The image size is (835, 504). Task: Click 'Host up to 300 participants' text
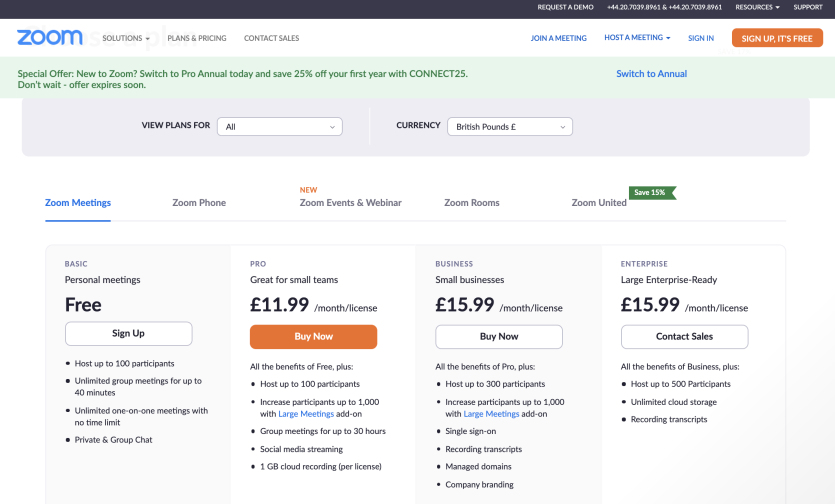coord(495,384)
